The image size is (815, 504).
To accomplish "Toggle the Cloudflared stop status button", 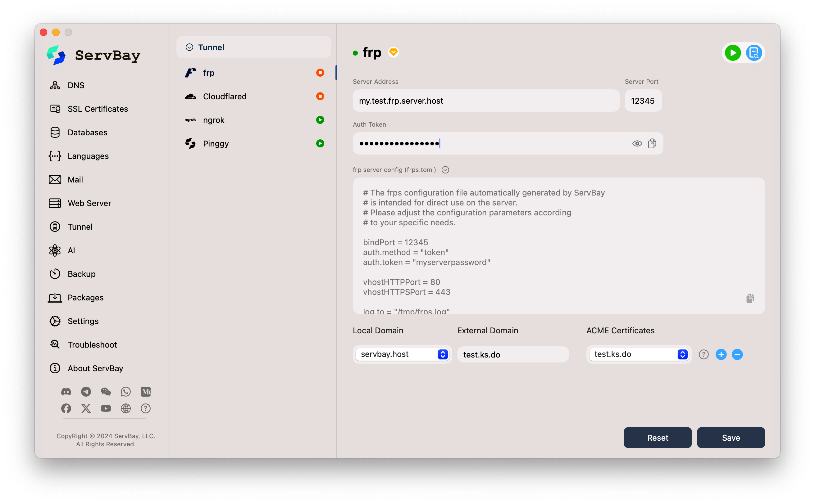I will [320, 96].
